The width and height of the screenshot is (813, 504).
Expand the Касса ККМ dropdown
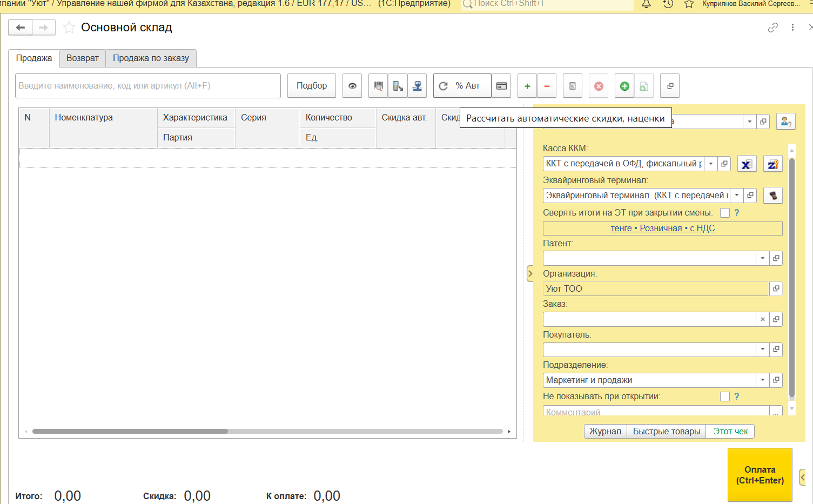711,164
